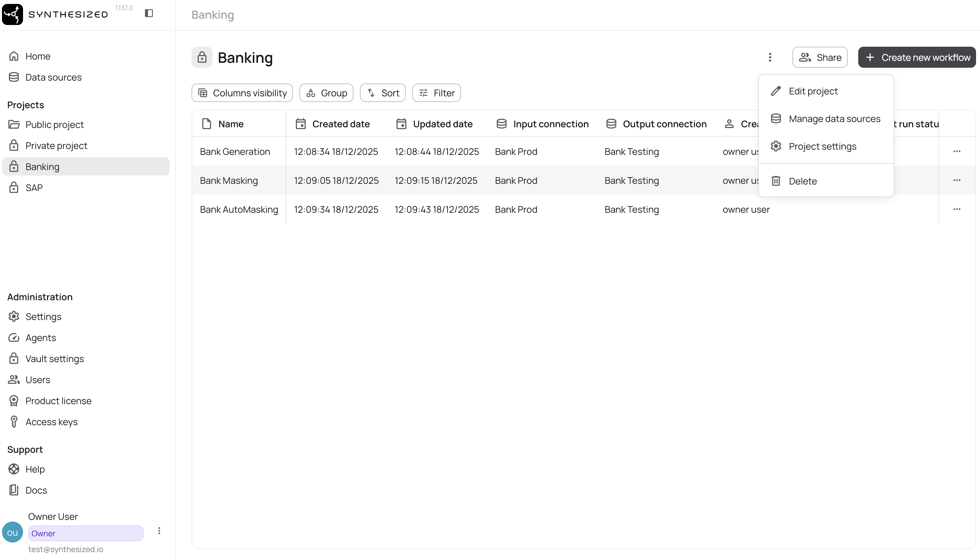Screen dimensions: 980x559
Task: Click the Banking project lock icon
Action: coord(202,58)
